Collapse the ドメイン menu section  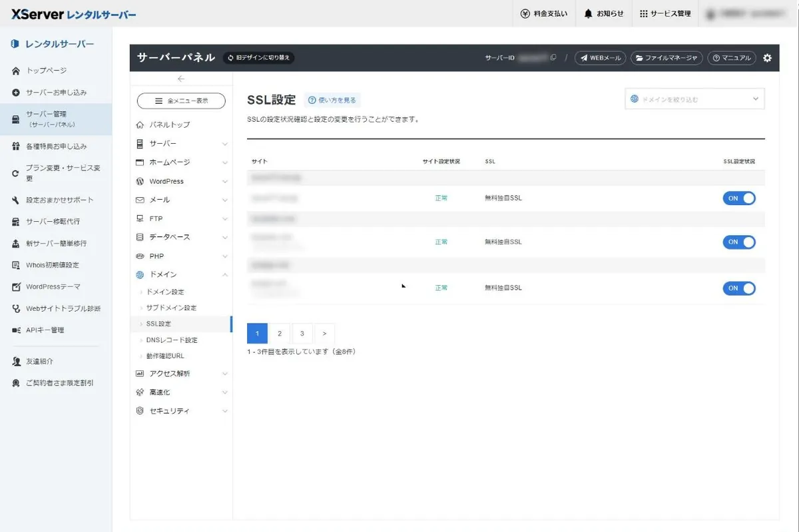pos(181,274)
